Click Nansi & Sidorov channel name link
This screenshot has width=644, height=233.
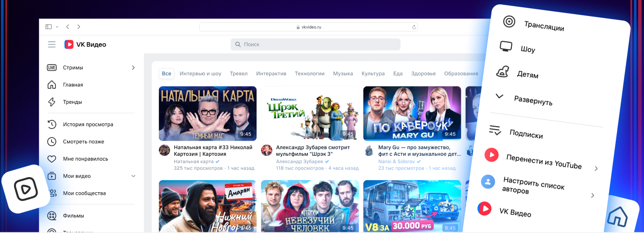coord(397,161)
